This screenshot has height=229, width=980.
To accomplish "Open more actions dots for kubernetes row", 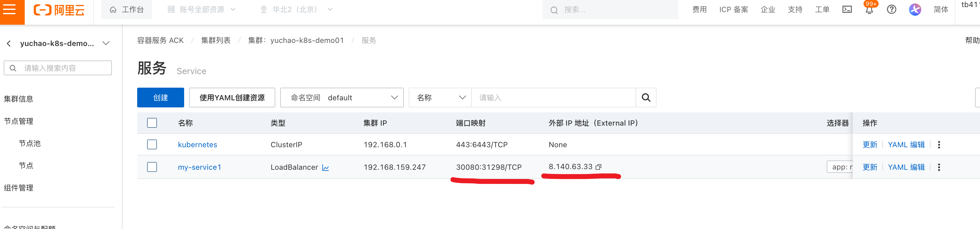I will (939, 145).
